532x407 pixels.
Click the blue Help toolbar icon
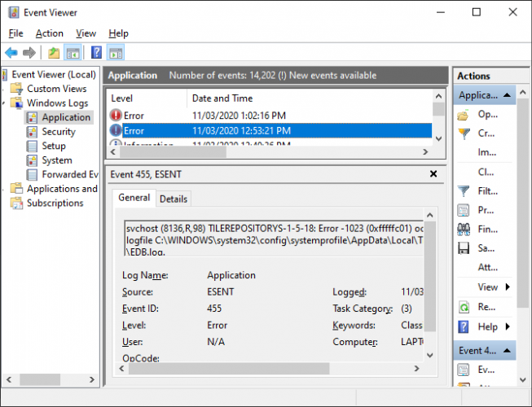(x=96, y=53)
